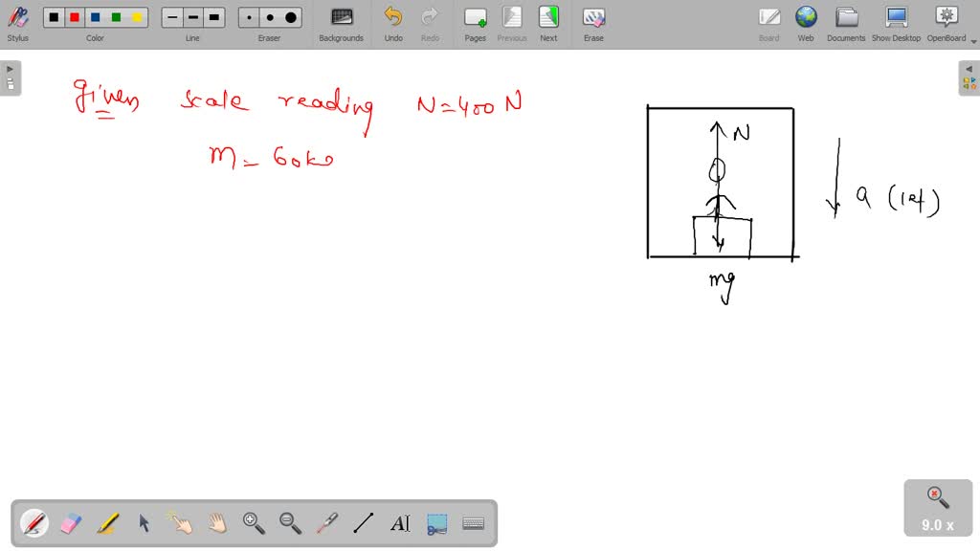The width and height of the screenshot is (980, 551).
Task: Expand the left page thumbnails panel
Action: (10, 78)
